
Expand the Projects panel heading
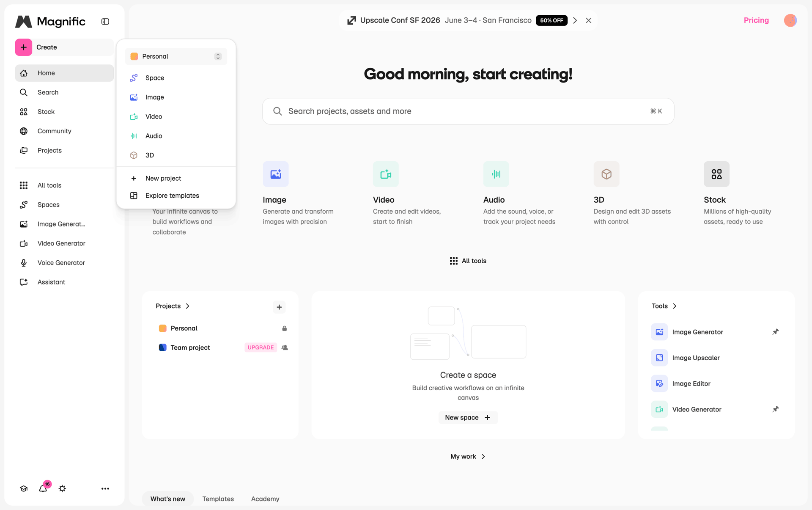(173, 306)
